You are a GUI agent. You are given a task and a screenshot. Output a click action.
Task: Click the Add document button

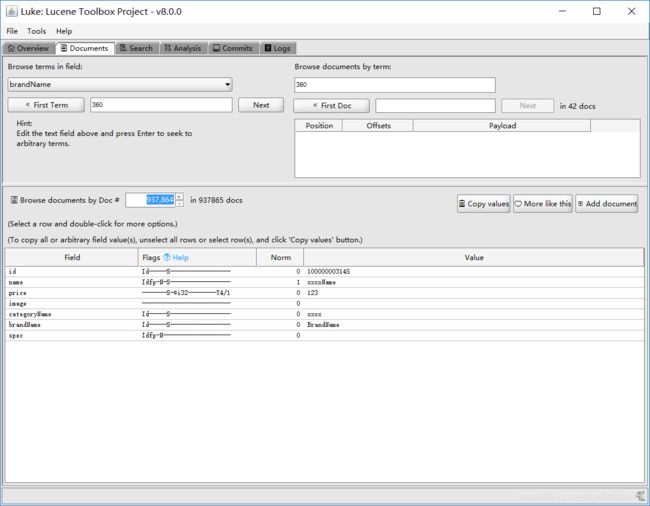coord(607,203)
